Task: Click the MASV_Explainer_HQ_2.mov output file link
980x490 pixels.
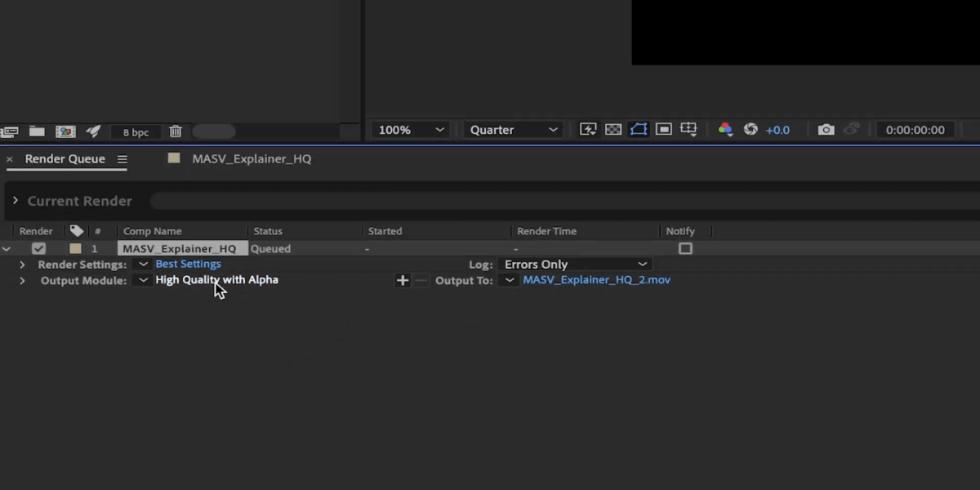Action: point(596,280)
